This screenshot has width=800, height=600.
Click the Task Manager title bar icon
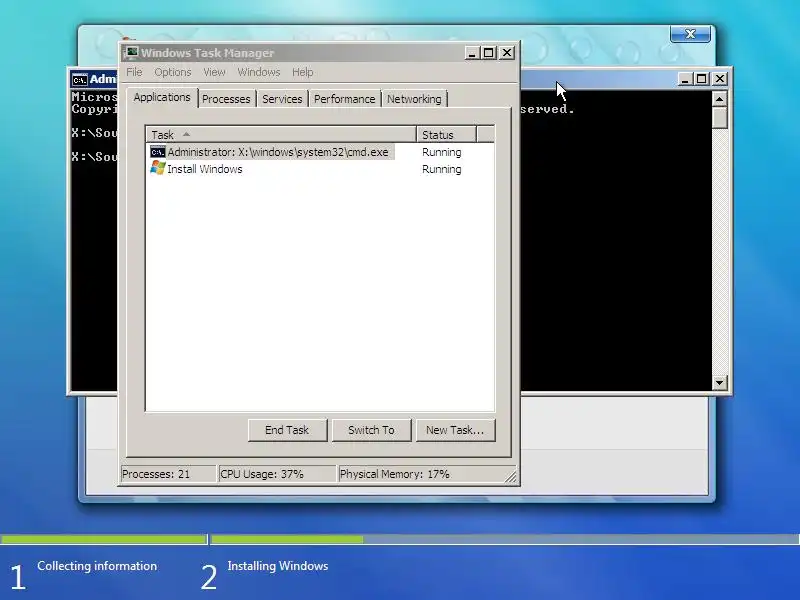pos(132,53)
